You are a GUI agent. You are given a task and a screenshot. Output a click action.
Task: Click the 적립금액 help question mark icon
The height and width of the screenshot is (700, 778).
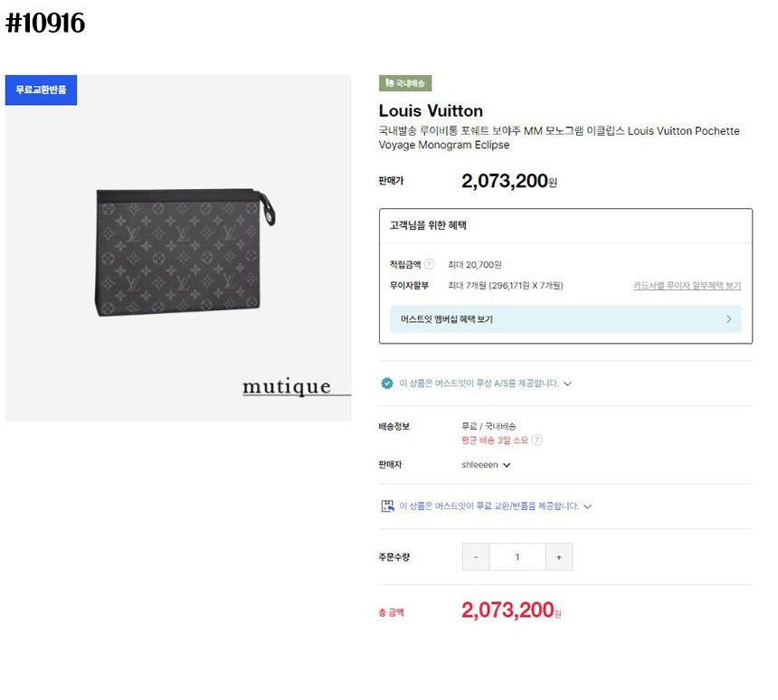pyautogui.click(x=429, y=264)
